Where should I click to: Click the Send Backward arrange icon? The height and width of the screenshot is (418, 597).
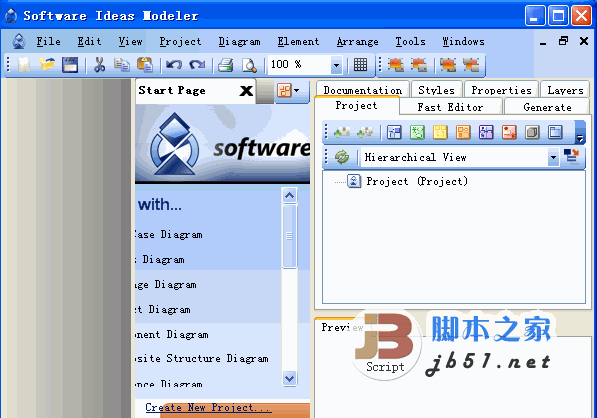[x=471, y=65]
